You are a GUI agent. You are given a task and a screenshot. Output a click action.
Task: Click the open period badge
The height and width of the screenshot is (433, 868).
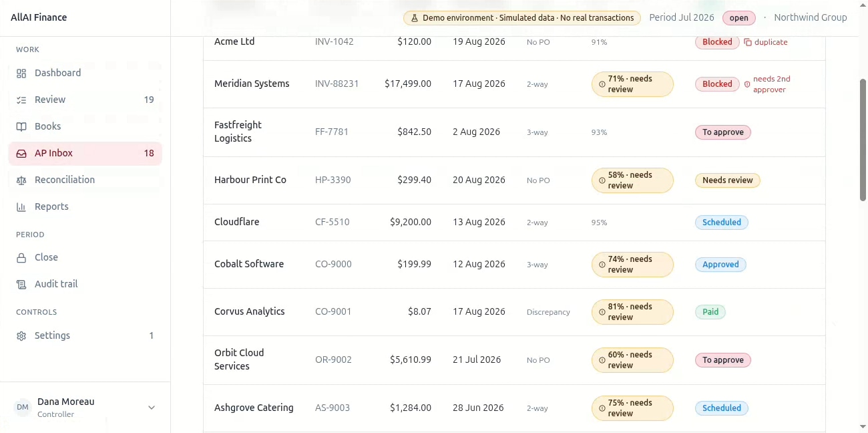tap(738, 18)
